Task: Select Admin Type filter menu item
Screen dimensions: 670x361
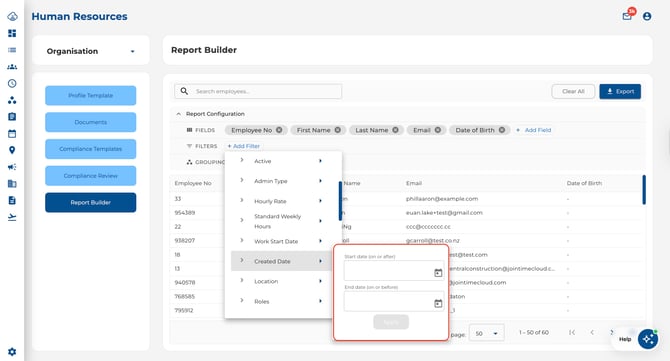Action: click(x=282, y=181)
